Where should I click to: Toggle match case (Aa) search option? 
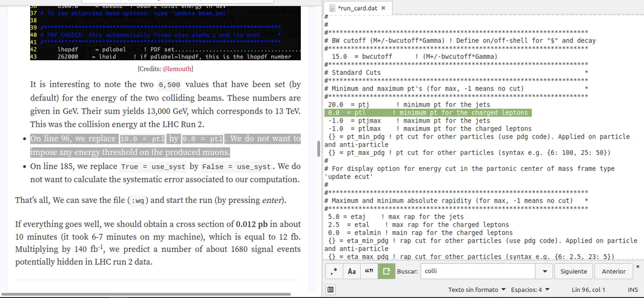tap(352, 271)
